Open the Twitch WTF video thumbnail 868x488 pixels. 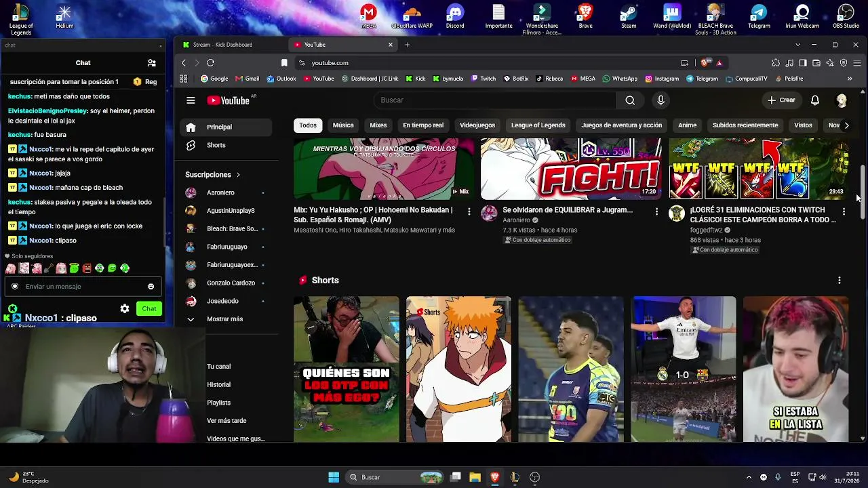coord(759,169)
